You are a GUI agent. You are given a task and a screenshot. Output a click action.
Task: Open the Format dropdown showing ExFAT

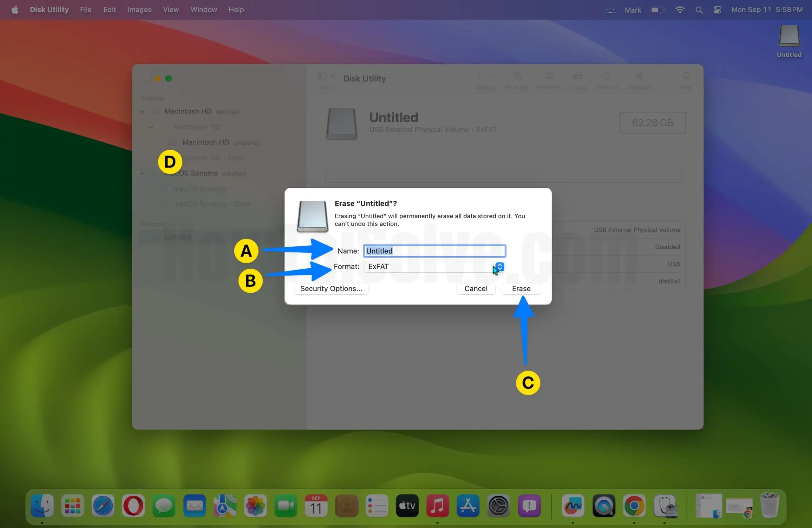(x=433, y=267)
